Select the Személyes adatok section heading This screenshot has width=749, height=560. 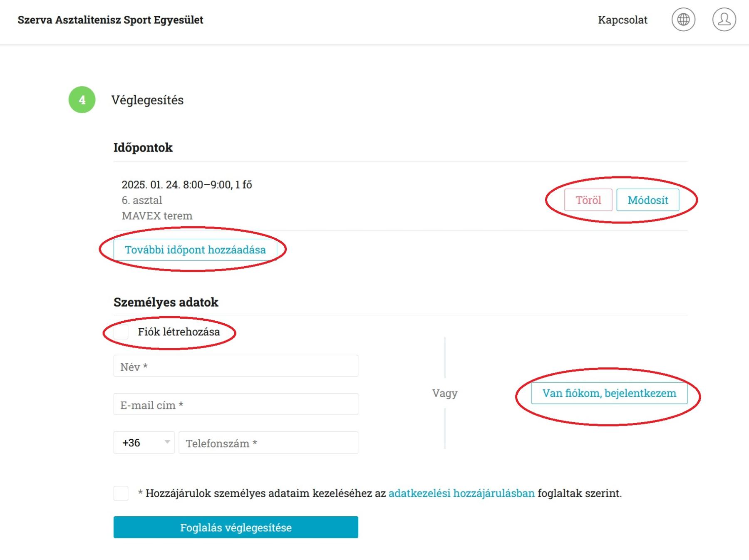point(166,302)
